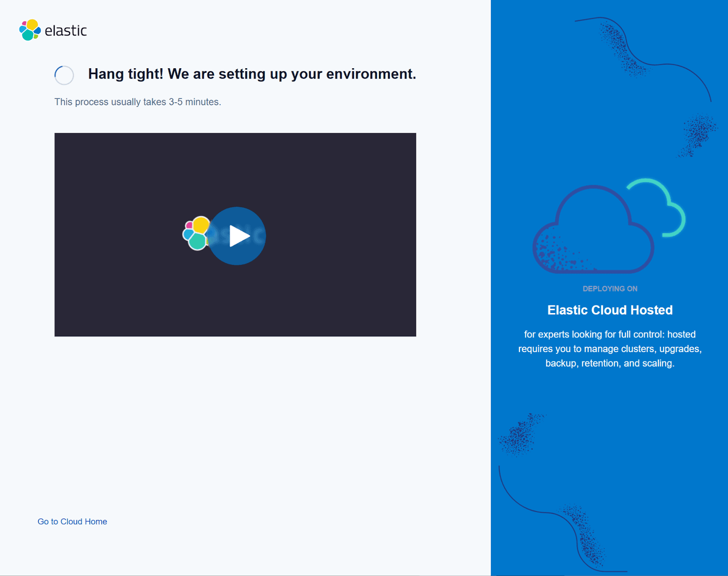Screen dimensions: 728x576
Task: Click the elastic wordmark next to the logo
Action: tap(66, 31)
